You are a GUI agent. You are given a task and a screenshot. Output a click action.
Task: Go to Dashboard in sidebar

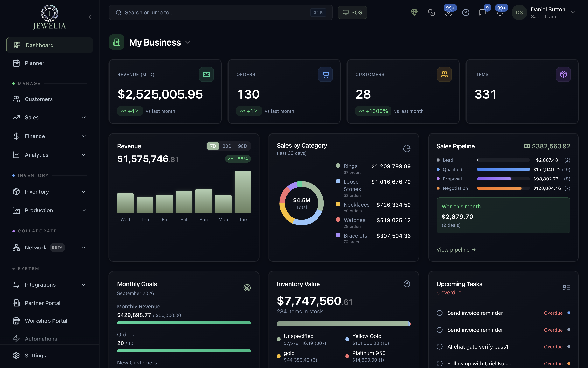[50, 45]
